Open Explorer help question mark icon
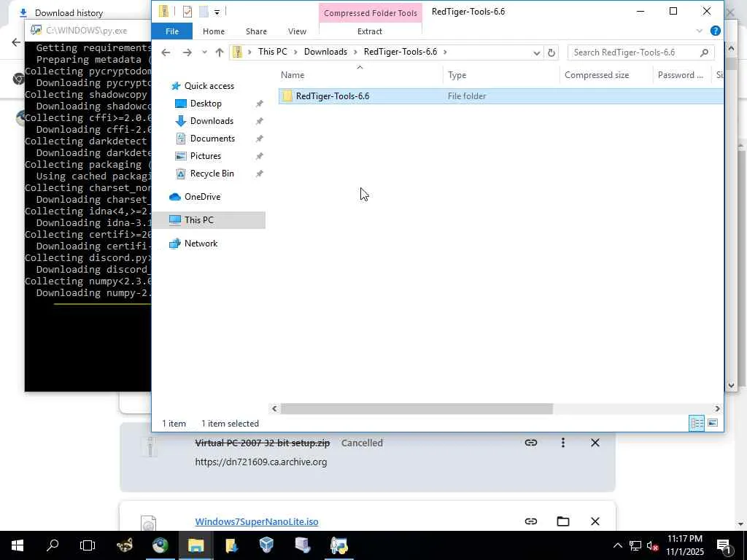This screenshot has height=560, width=747. coord(715,31)
